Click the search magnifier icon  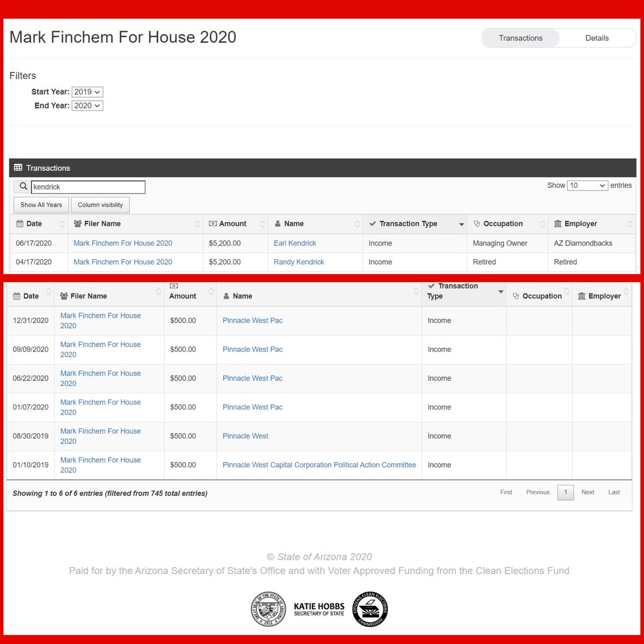click(x=23, y=187)
